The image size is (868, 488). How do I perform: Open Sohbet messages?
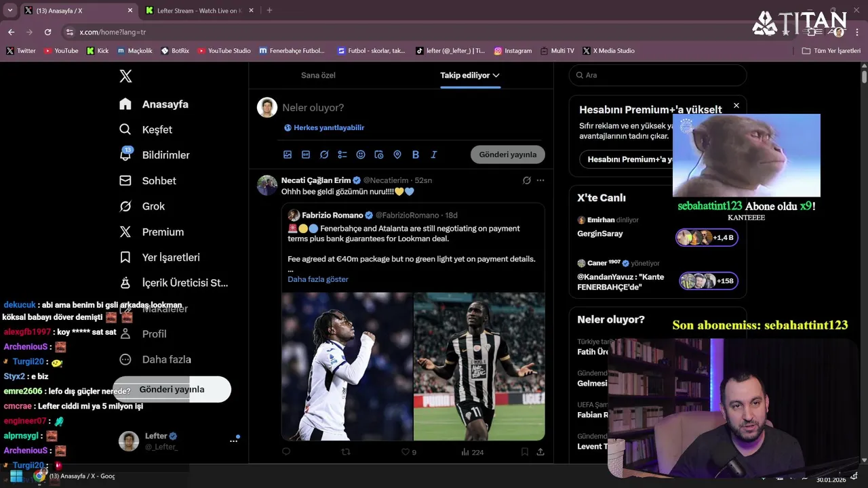click(148, 181)
